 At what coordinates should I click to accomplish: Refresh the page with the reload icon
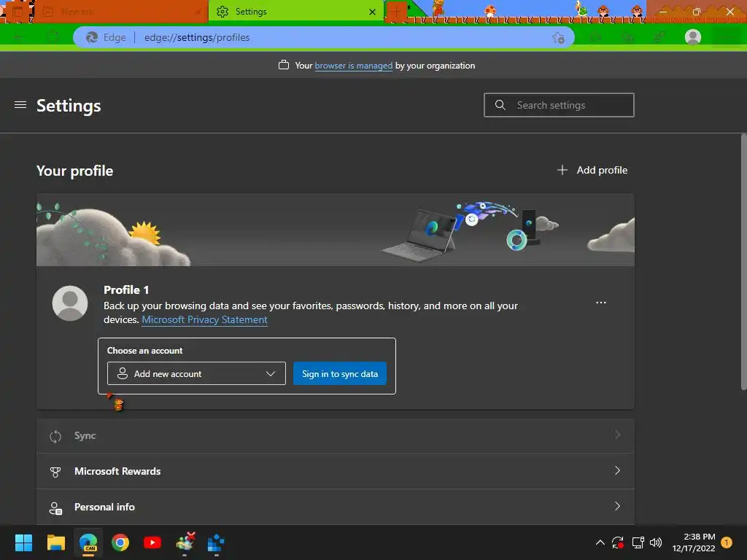(x=53, y=37)
